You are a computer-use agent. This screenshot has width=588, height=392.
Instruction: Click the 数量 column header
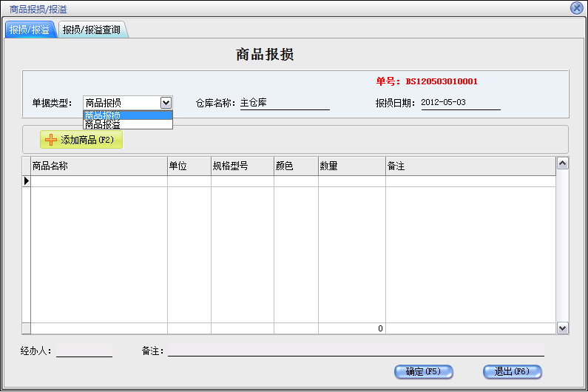tap(351, 166)
